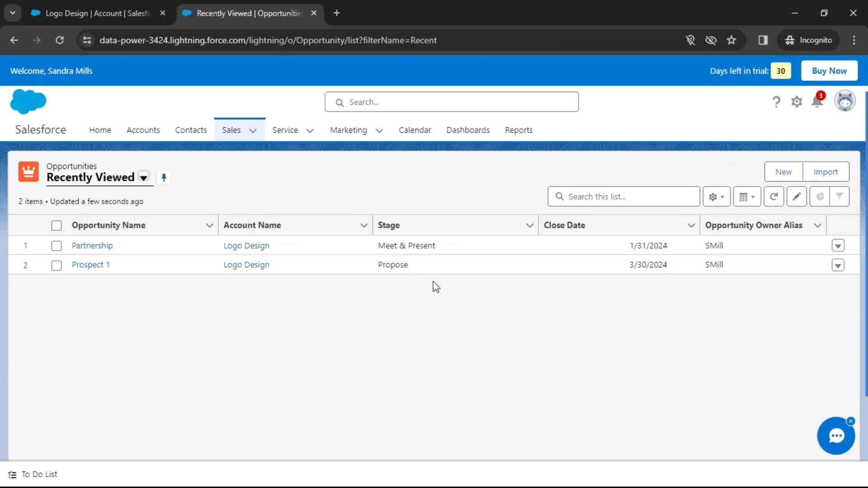Open Close Date column menu
The image size is (868, 488).
pyautogui.click(x=691, y=225)
